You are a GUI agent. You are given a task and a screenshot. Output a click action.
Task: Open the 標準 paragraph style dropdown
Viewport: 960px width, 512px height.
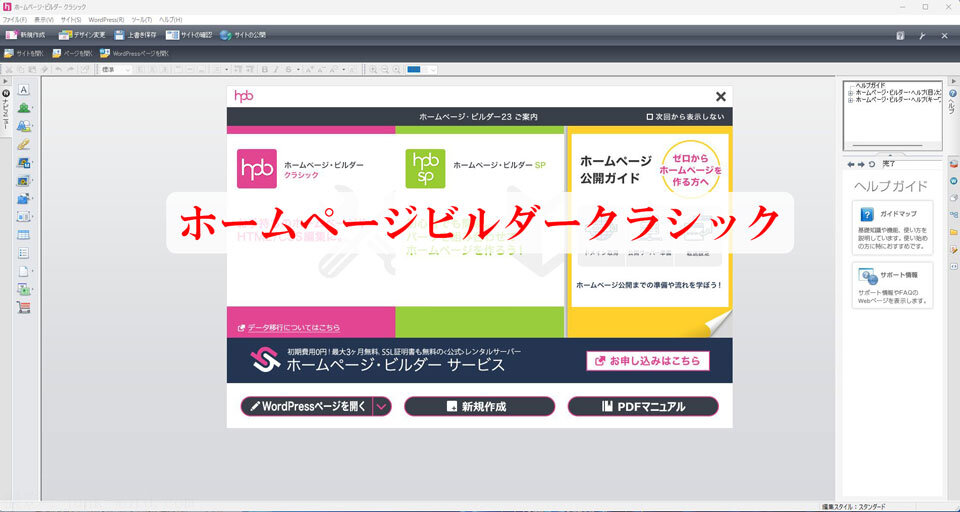point(116,70)
